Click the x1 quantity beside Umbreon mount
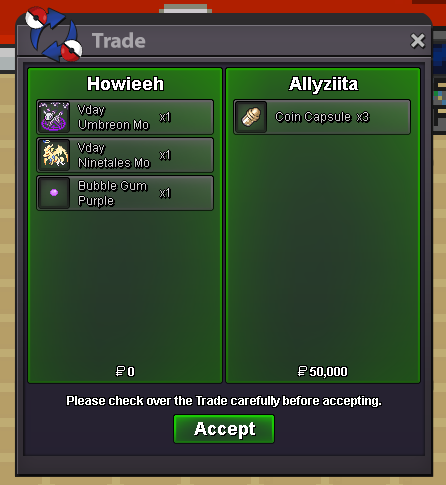This screenshot has width=446, height=485. tap(165, 117)
